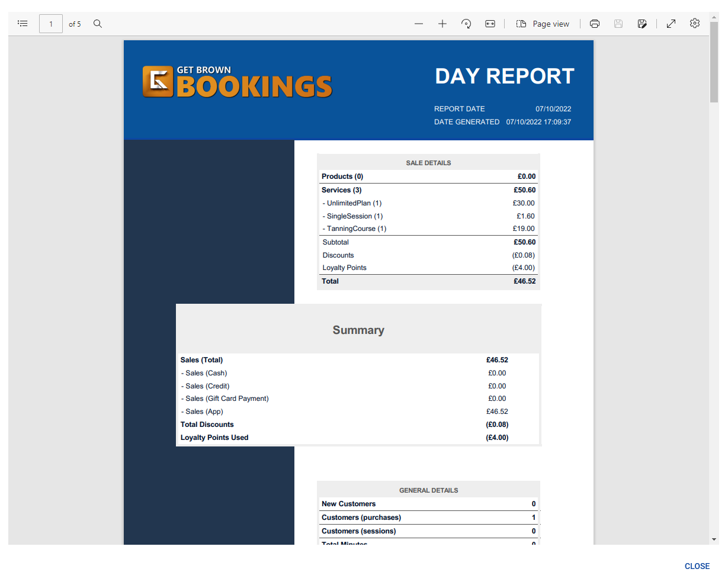728x585 pixels.
Task: Select the DAY REPORT heading
Action: (505, 76)
